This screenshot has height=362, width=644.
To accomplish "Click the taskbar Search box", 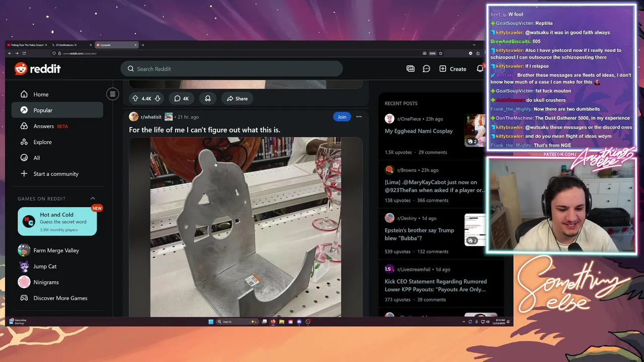I will (237, 322).
